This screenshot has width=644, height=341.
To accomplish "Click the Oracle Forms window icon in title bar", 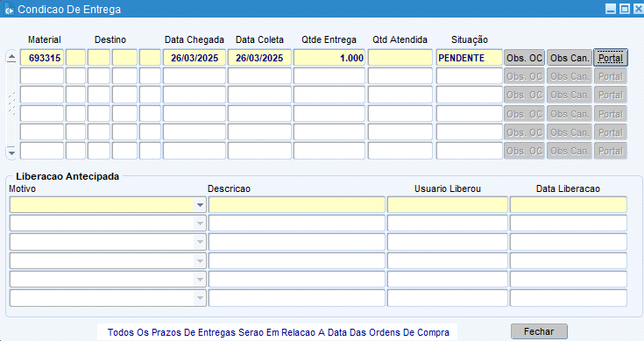I will point(9,9).
